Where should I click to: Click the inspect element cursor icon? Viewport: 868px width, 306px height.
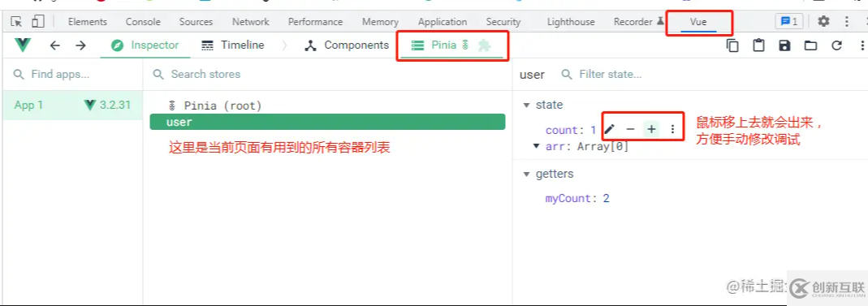(16, 22)
